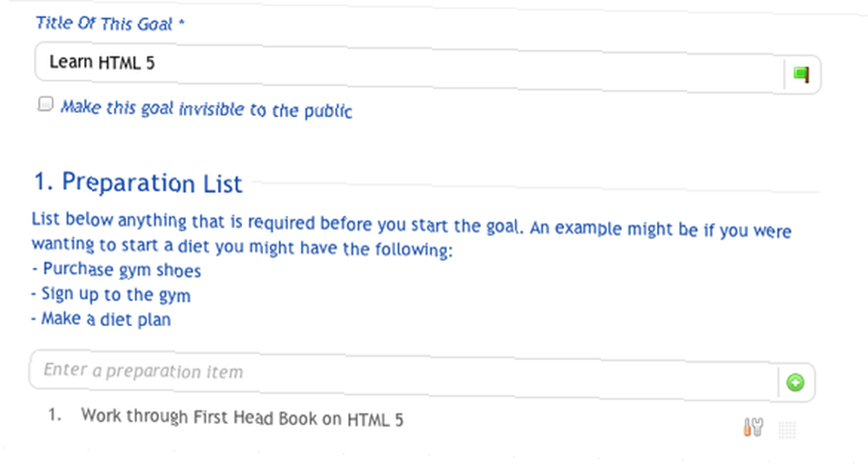Add preparation item with green plus icon

(x=795, y=383)
